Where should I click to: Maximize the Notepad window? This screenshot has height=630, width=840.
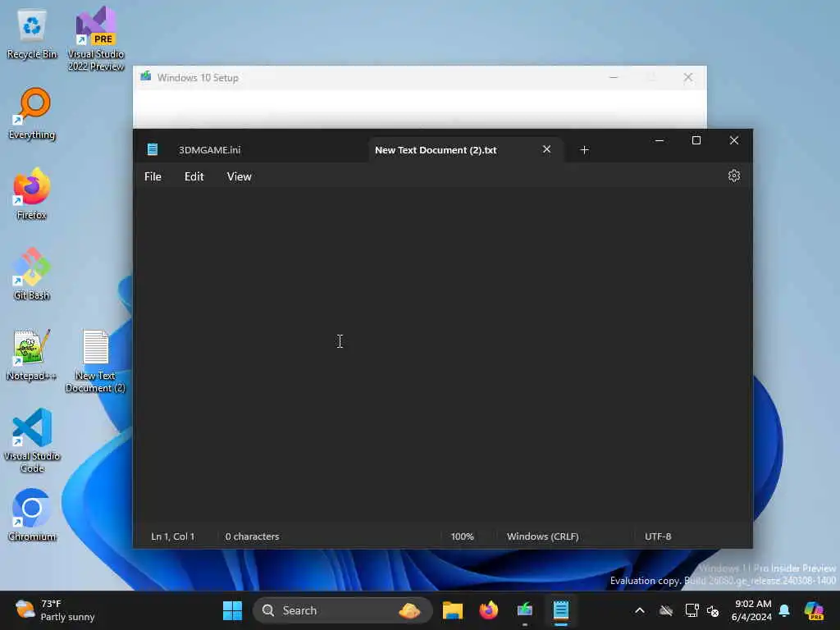click(696, 140)
